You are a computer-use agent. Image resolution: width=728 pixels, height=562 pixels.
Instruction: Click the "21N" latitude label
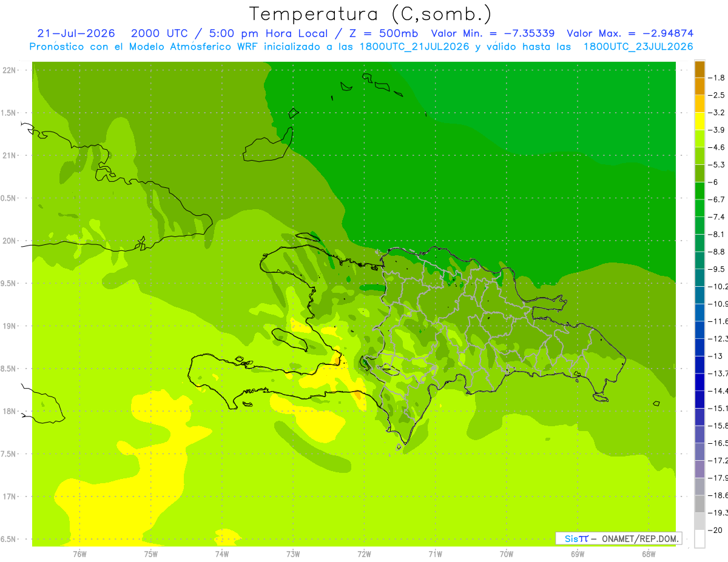(10, 155)
